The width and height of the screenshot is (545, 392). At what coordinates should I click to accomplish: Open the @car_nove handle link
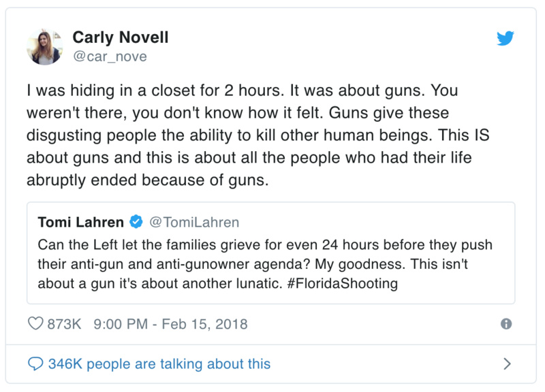tap(110, 56)
